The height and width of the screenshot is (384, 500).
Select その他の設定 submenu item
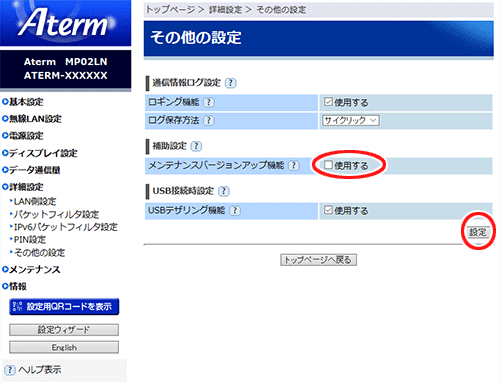39,253
